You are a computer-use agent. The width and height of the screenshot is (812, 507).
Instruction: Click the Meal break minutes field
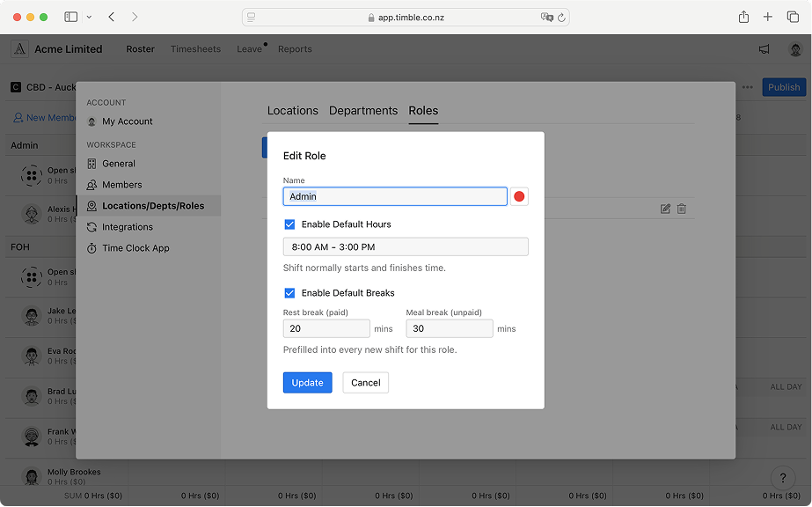[x=450, y=328]
